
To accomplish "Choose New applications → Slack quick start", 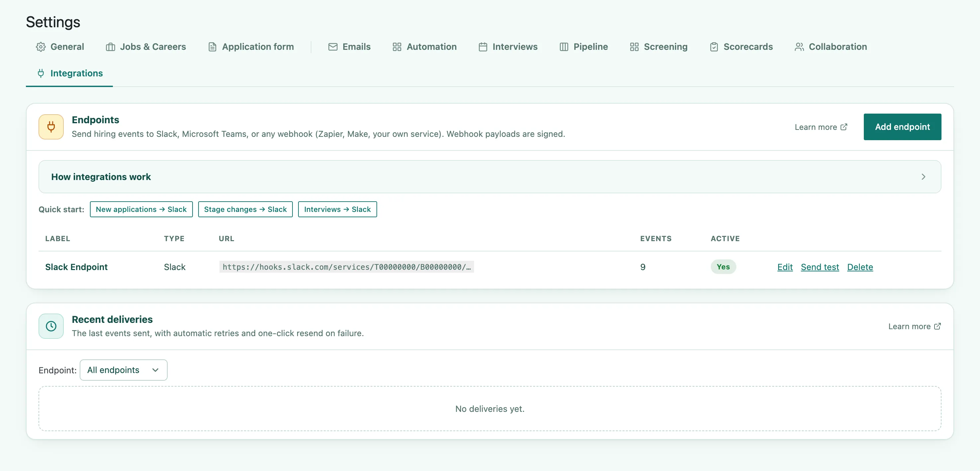I will 141,209.
